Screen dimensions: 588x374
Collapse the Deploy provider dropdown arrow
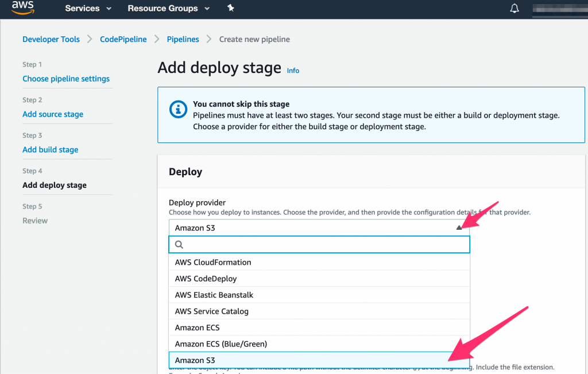458,227
